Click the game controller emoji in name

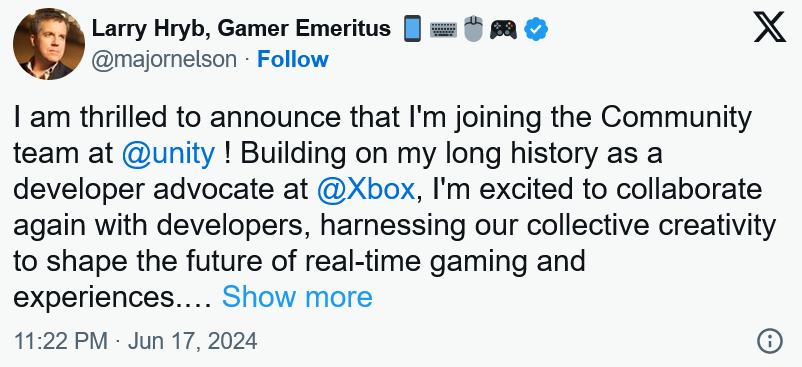(503, 30)
